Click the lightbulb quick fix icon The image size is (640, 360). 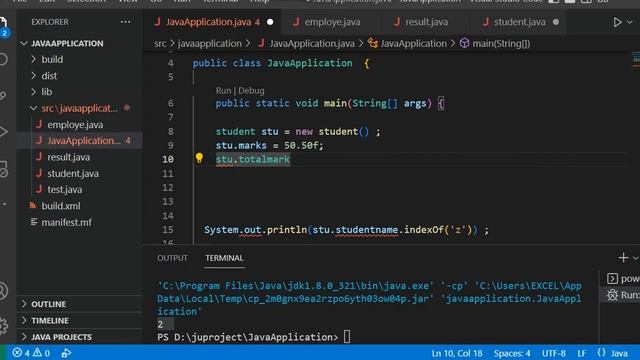tap(199, 158)
